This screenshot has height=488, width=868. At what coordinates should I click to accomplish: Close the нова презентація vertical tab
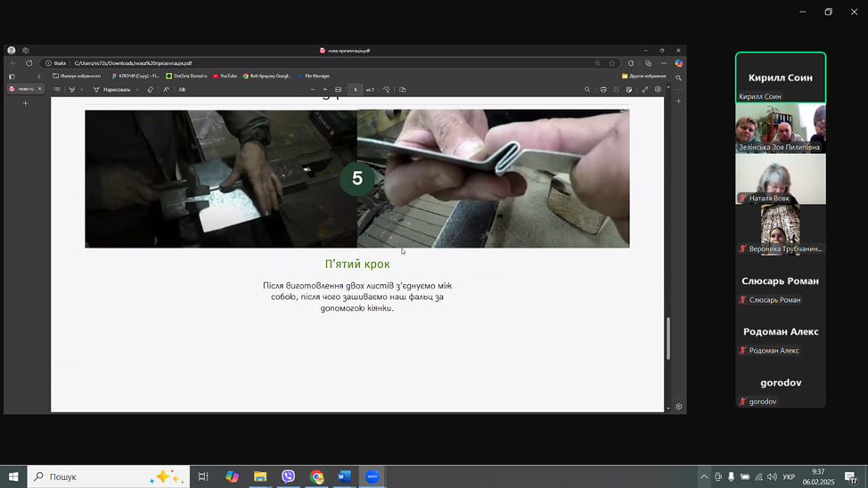pos(39,89)
